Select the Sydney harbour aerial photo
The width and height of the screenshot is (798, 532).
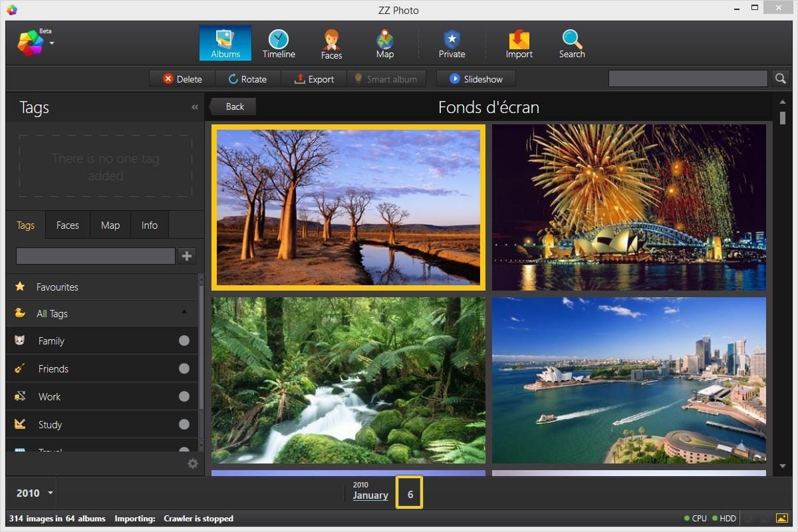(x=629, y=380)
